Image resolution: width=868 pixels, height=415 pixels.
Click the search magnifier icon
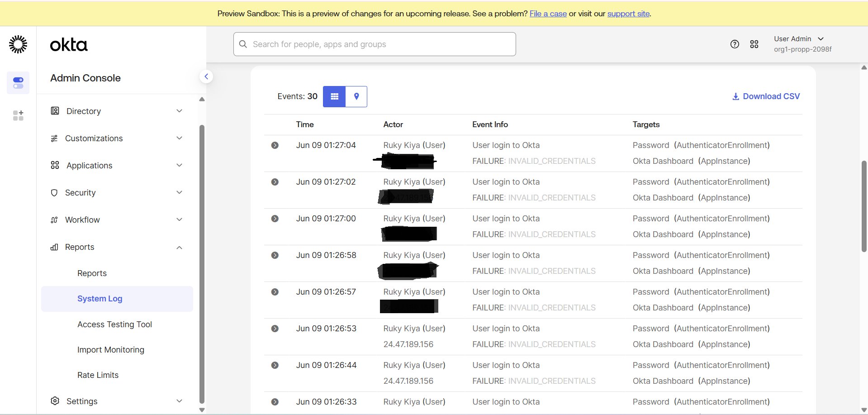coord(243,44)
